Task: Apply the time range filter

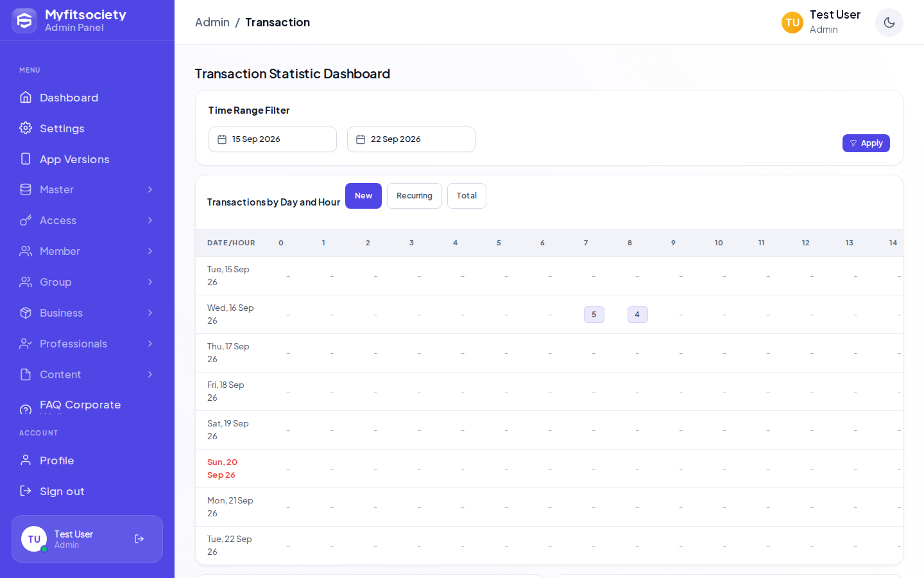Action: click(x=866, y=143)
